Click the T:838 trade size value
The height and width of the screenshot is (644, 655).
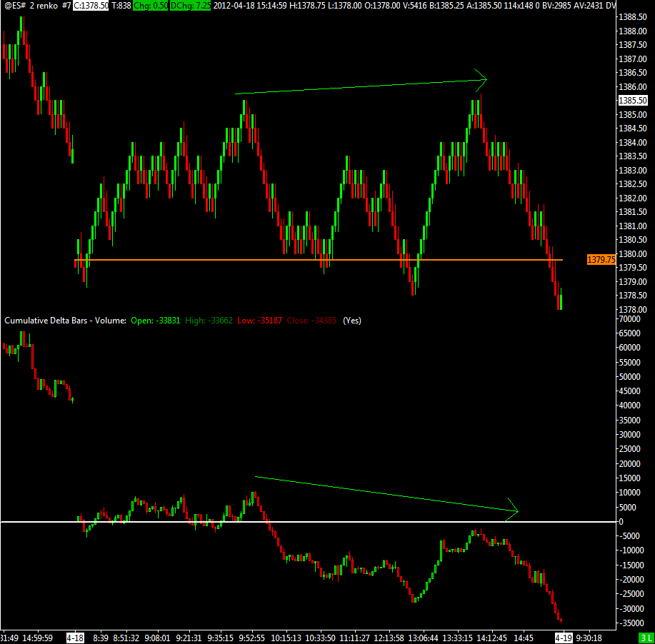[121, 6]
